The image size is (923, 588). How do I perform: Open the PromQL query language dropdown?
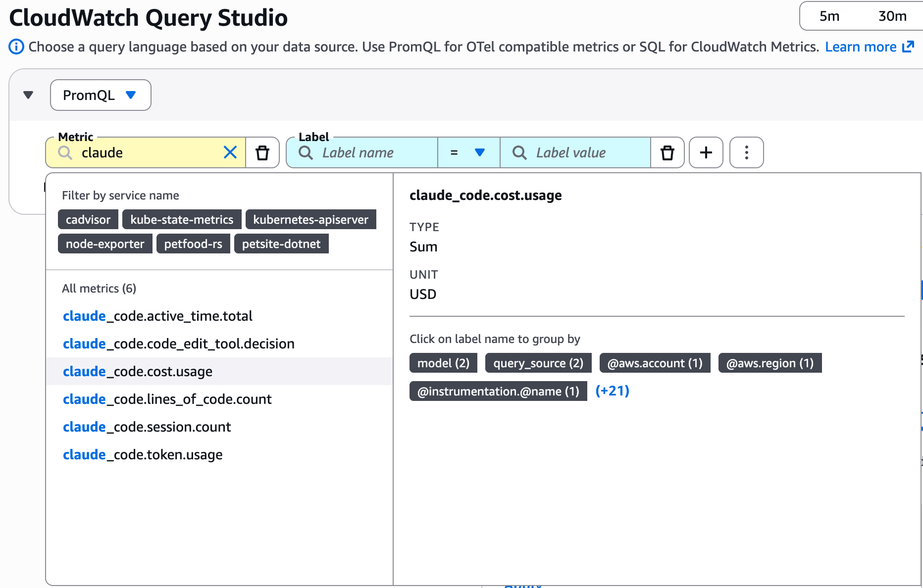point(101,95)
